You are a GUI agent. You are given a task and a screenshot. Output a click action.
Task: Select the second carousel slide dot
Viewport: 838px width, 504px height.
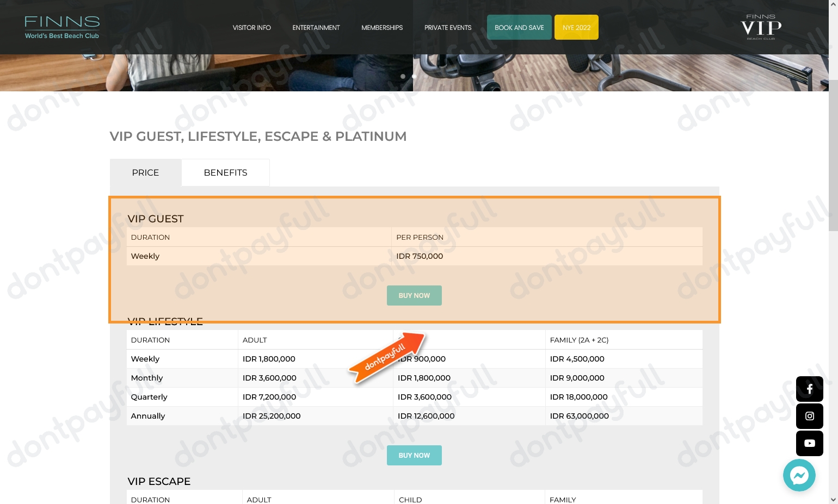414,76
